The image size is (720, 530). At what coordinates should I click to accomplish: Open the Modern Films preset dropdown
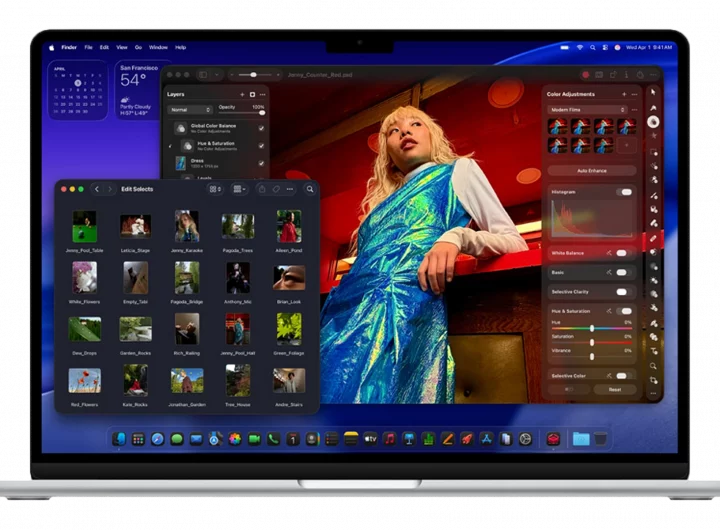pos(590,110)
